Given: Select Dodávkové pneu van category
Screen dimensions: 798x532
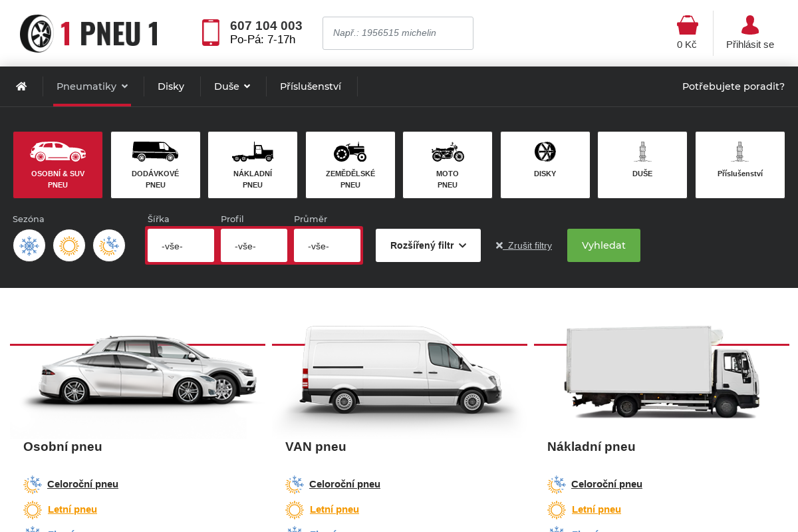Looking at the screenshot, I should click(156, 165).
